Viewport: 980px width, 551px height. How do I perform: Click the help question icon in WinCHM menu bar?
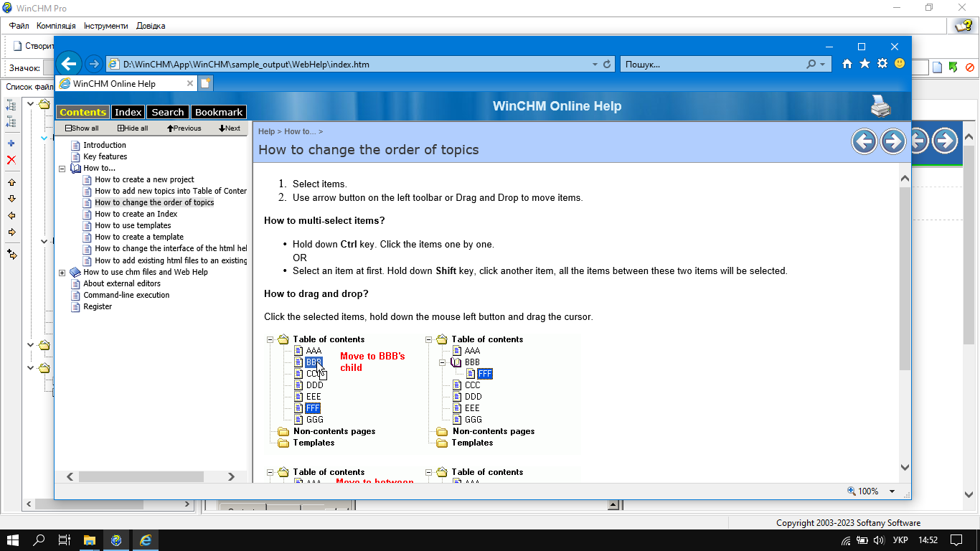point(963,26)
